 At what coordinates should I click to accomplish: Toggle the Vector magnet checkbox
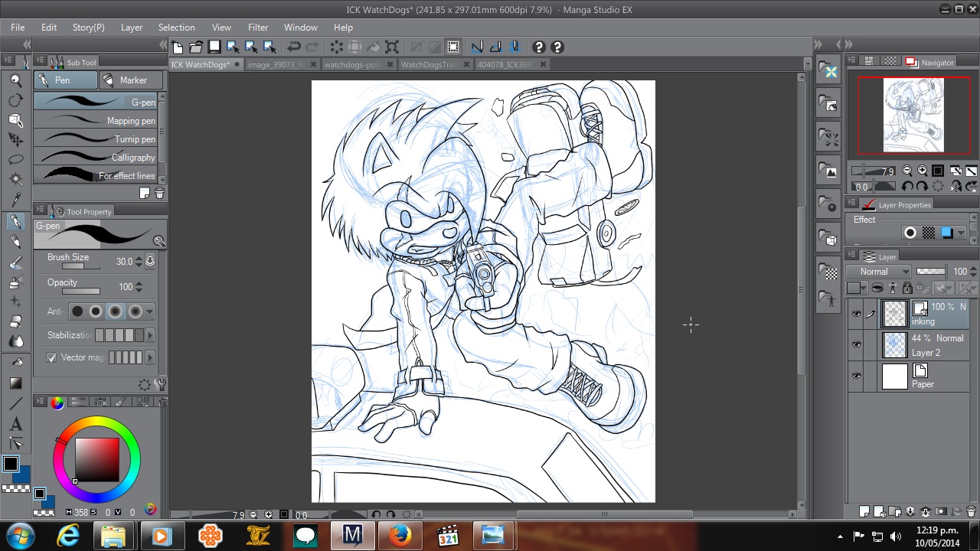click(x=51, y=357)
